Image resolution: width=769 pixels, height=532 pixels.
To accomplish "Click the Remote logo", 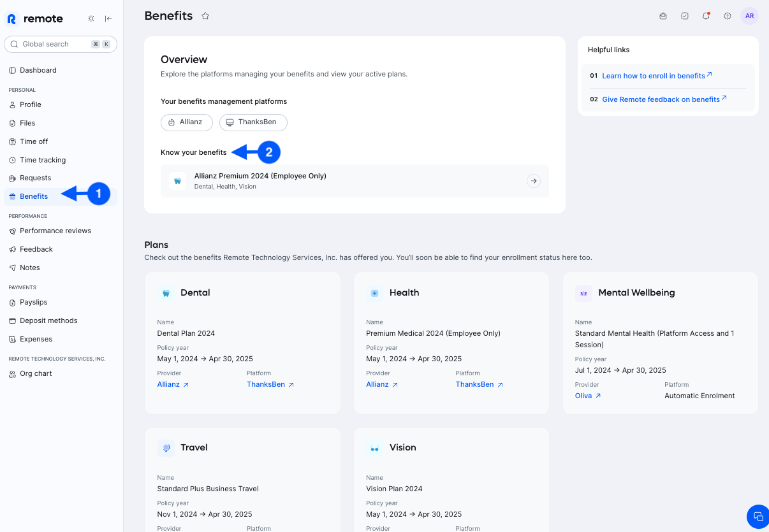I will (x=35, y=18).
